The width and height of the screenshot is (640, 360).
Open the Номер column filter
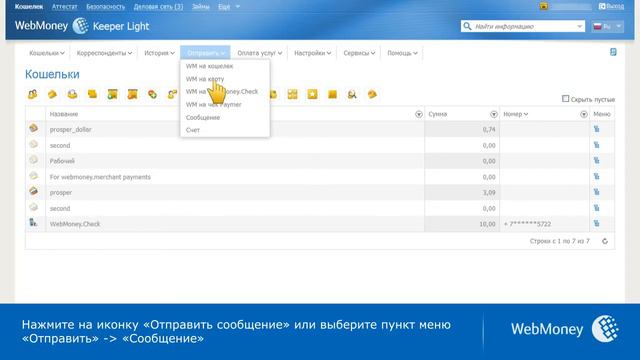584,114
